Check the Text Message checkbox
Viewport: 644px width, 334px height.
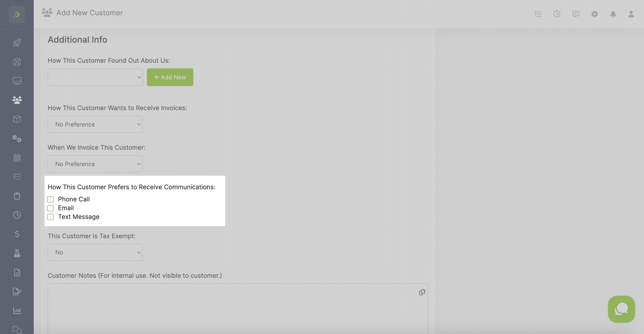pos(50,217)
